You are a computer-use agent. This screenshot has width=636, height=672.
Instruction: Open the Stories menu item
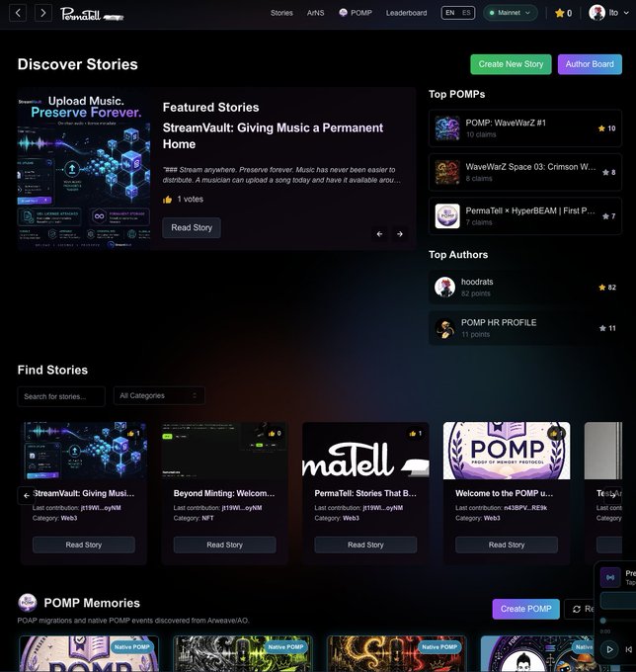point(281,13)
